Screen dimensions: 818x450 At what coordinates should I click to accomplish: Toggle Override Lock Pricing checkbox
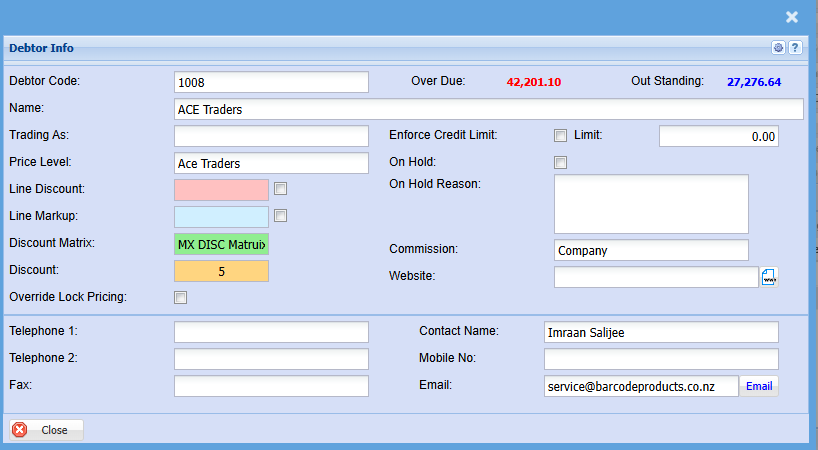pos(181,297)
